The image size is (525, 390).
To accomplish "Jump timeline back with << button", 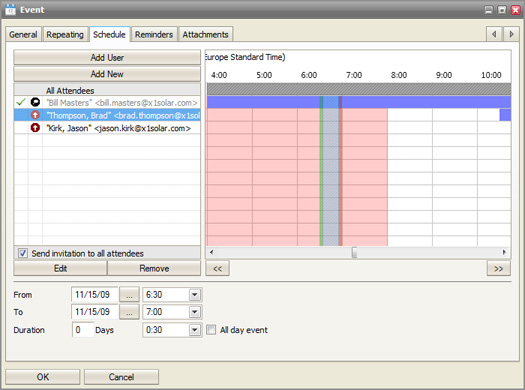I will point(218,268).
